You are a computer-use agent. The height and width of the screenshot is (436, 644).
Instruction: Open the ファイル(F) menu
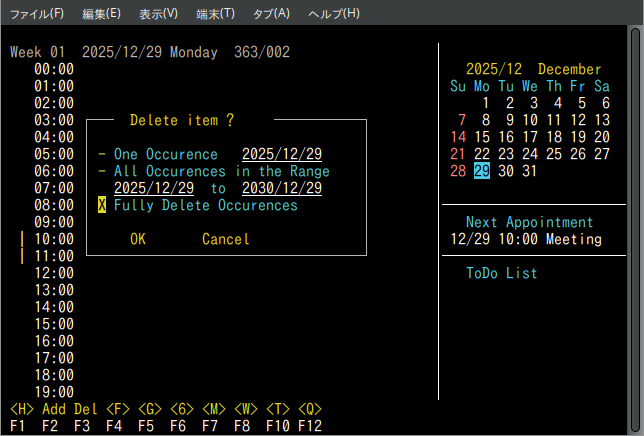click(37, 13)
